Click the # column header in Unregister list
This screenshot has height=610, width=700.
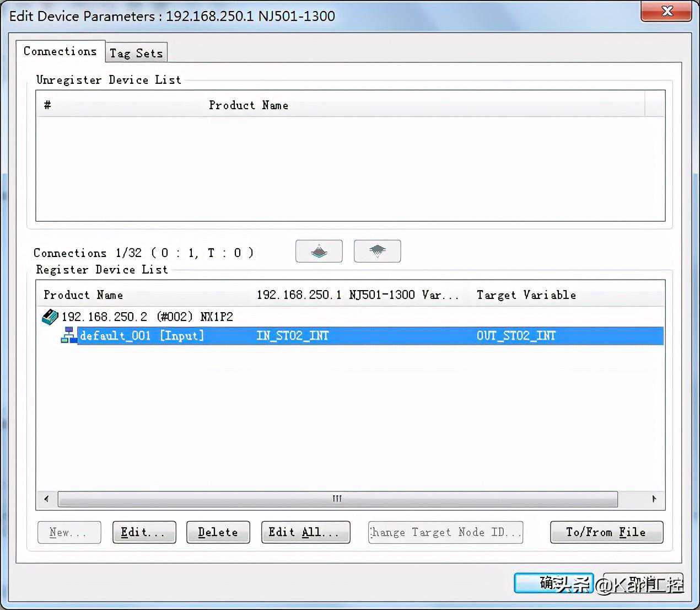click(47, 105)
